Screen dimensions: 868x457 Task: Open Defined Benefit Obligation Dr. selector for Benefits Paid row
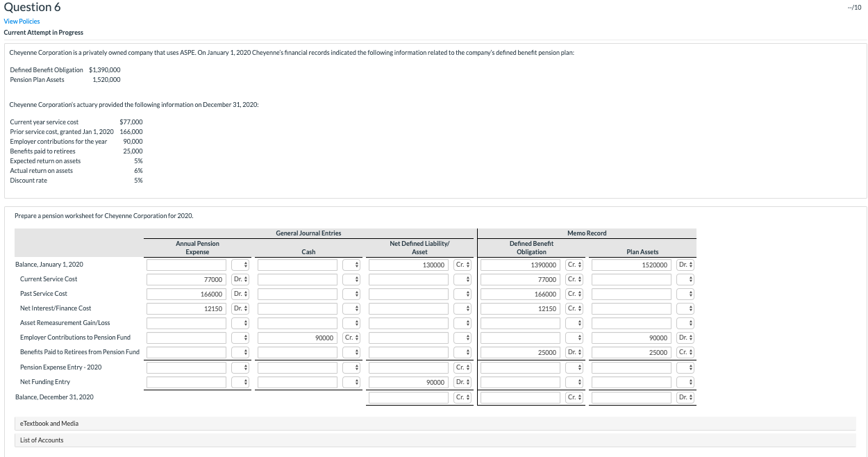coord(574,352)
